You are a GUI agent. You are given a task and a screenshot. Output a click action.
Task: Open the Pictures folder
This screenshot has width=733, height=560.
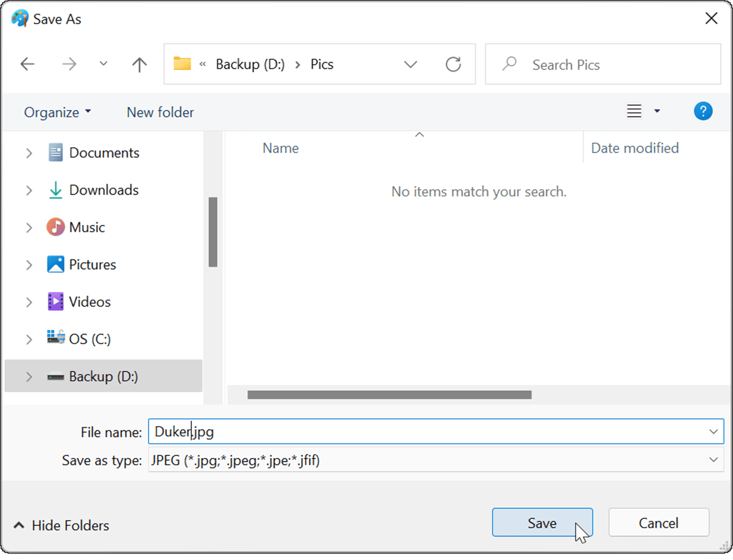click(92, 264)
